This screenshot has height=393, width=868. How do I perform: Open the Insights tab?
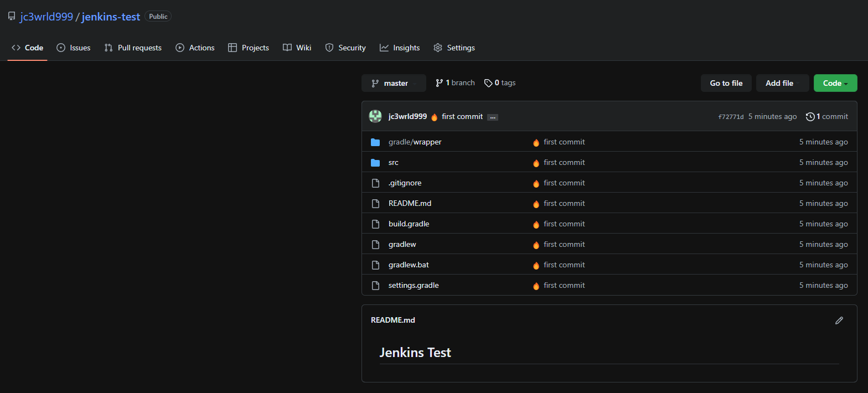[400, 48]
